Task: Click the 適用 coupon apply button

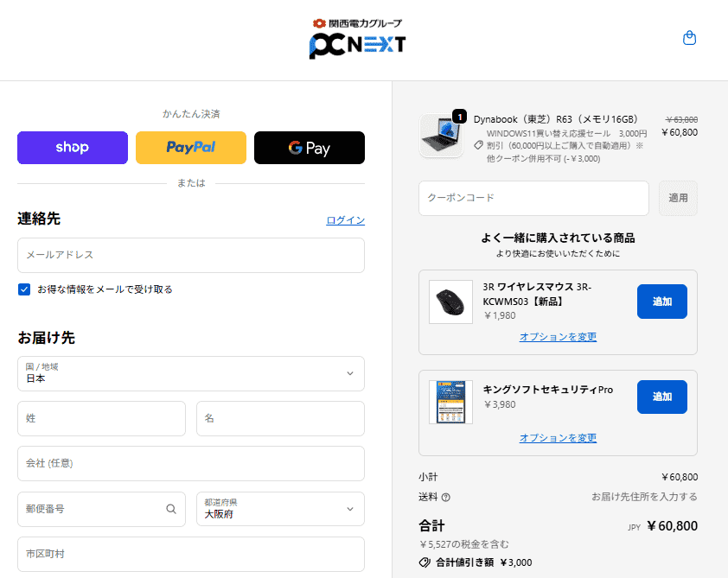Action: point(678,198)
